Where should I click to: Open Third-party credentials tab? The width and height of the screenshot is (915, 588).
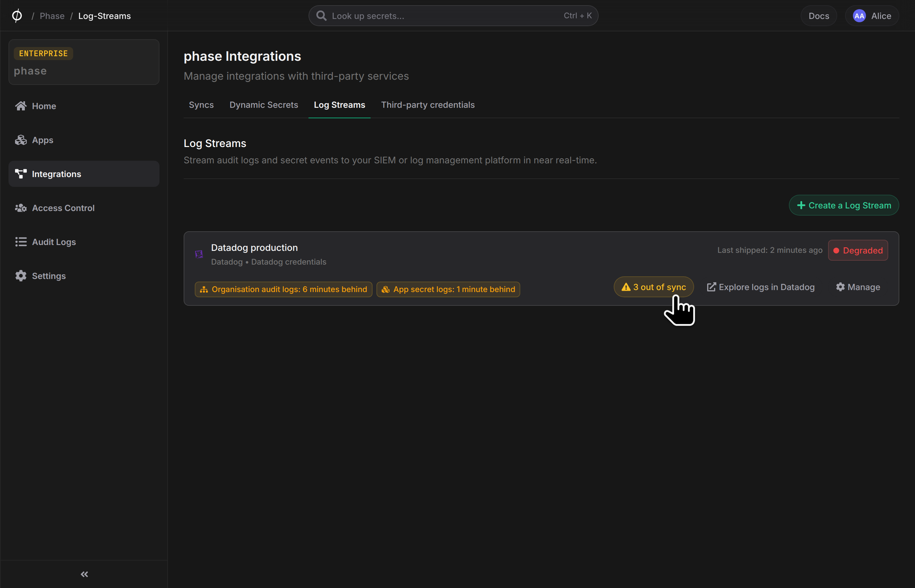pos(428,105)
